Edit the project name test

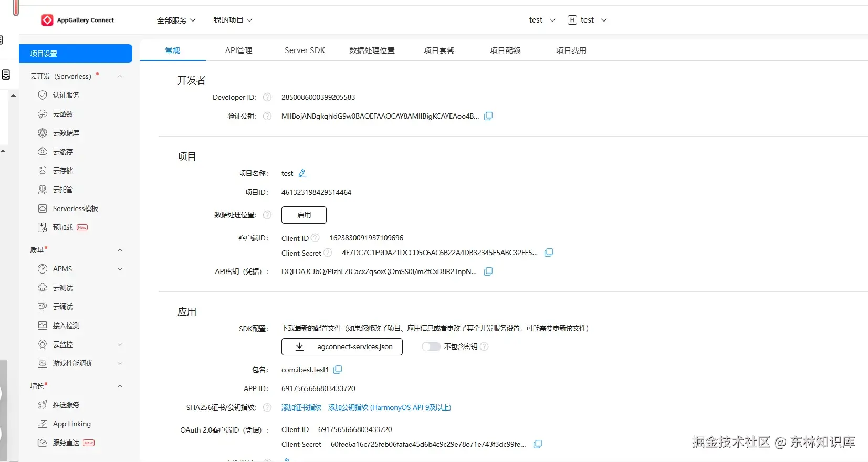tap(302, 173)
